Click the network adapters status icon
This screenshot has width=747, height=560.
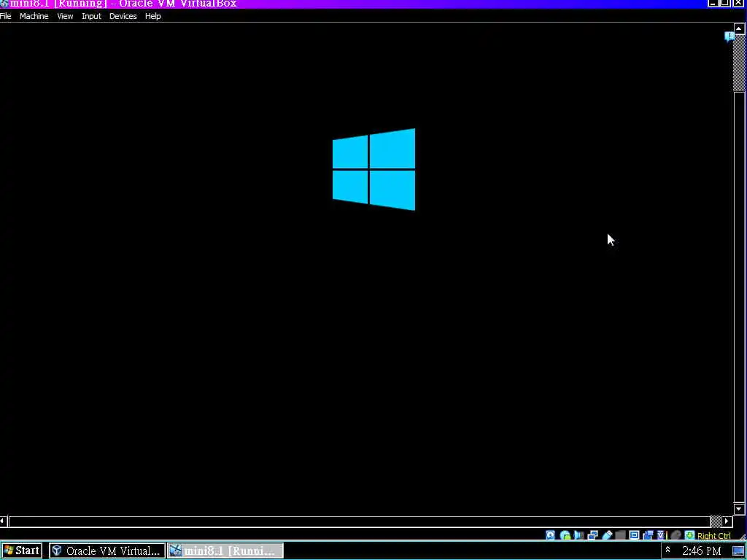point(592,535)
